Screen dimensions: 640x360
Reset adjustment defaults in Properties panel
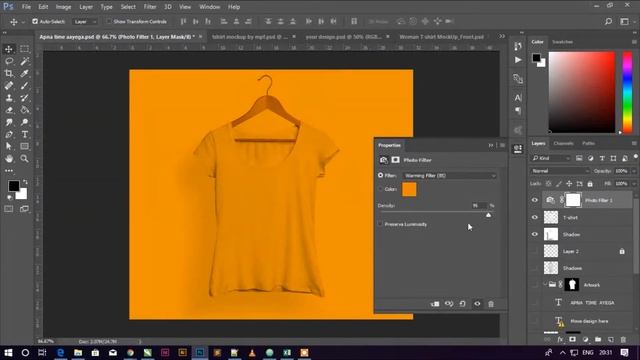coord(462,304)
